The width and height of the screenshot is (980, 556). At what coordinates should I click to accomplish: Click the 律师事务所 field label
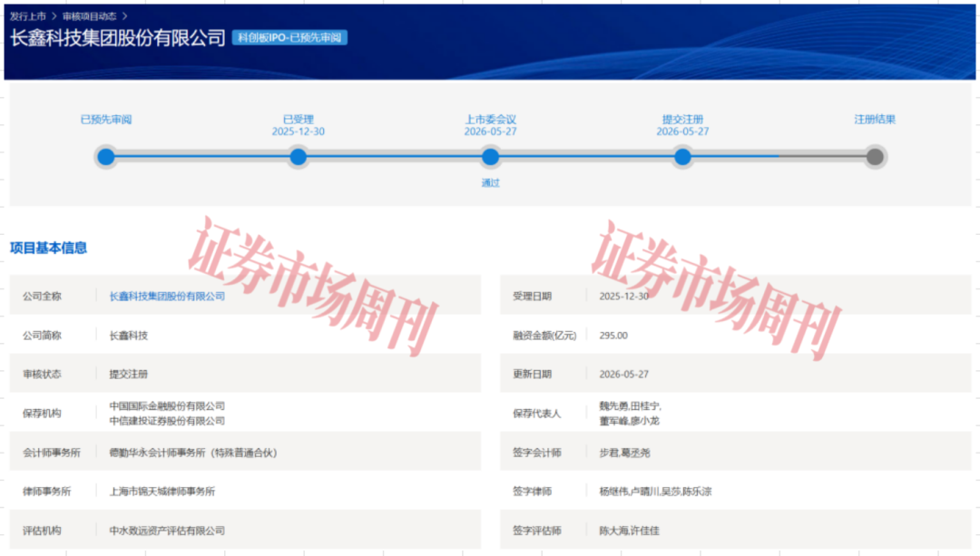(x=47, y=492)
